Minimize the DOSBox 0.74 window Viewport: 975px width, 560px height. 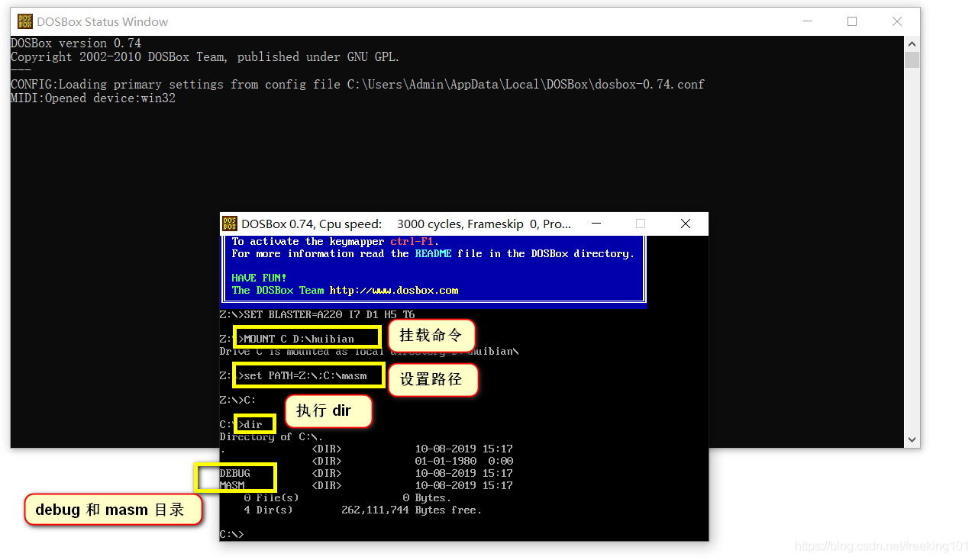point(596,224)
